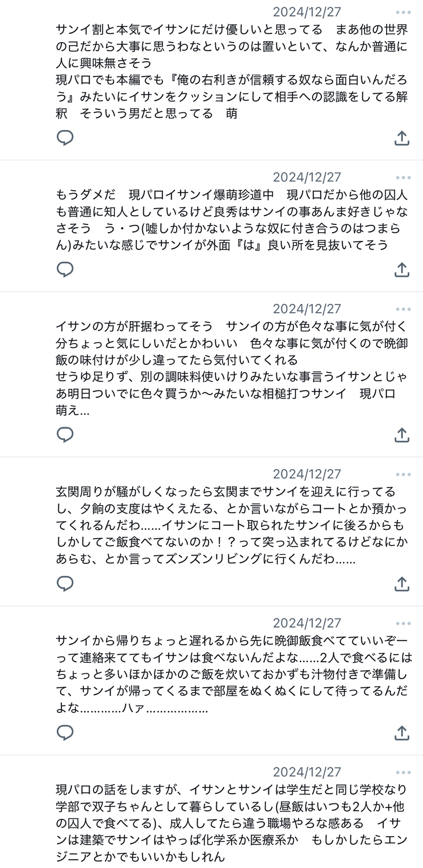Open the more menu on the '現パロの話をしますが' post
This screenshot has height=868, width=423.
[x=403, y=772]
